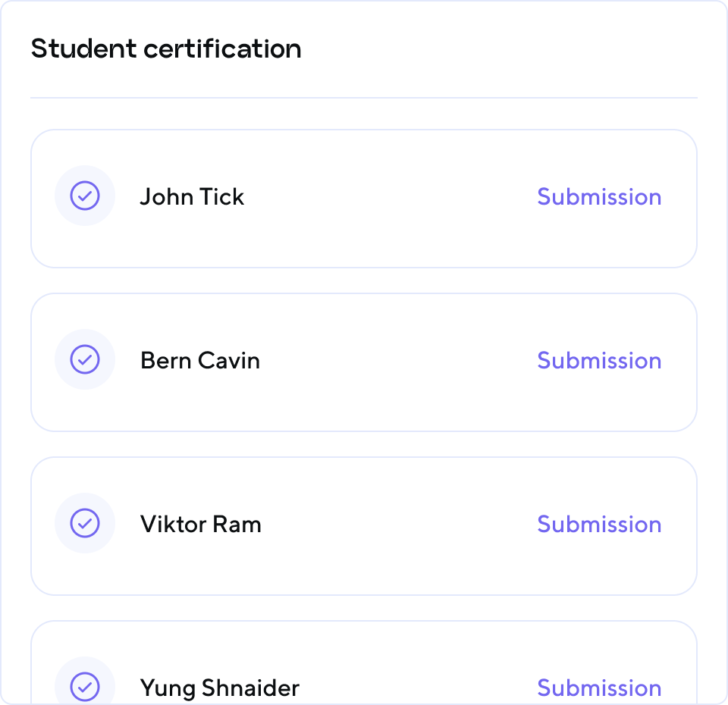Click the Student certification heading
This screenshot has width=728, height=705.
[x=165, y=49]
